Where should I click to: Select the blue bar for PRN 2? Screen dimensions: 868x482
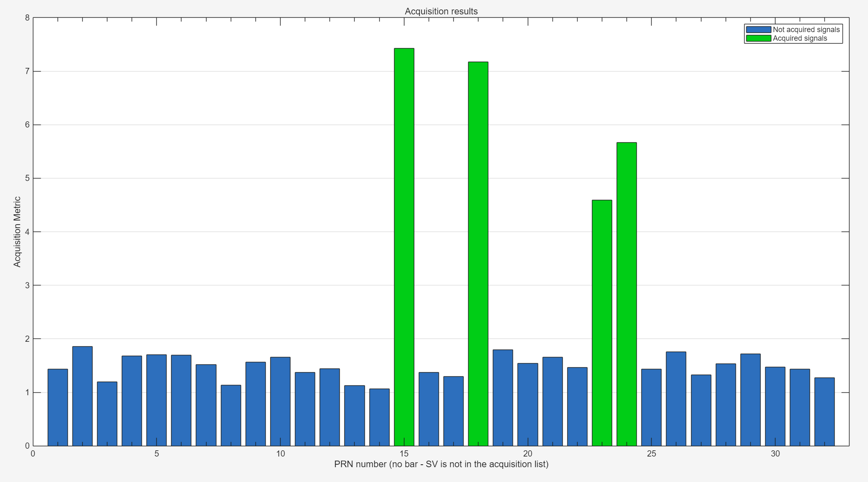point(82,396)
